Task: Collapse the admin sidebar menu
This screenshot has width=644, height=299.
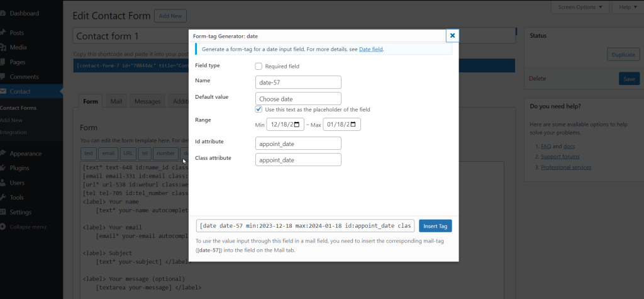Action: (28, 227)
